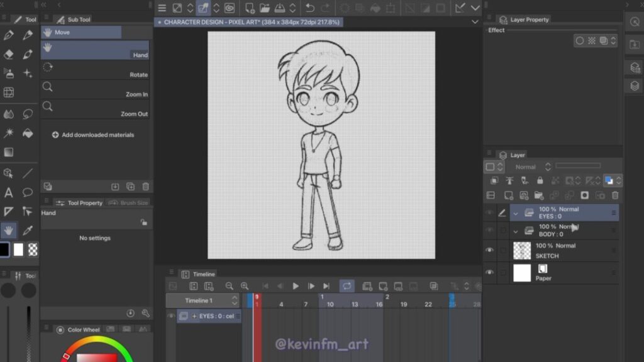Select the Eraser tool

click(9, 55)
